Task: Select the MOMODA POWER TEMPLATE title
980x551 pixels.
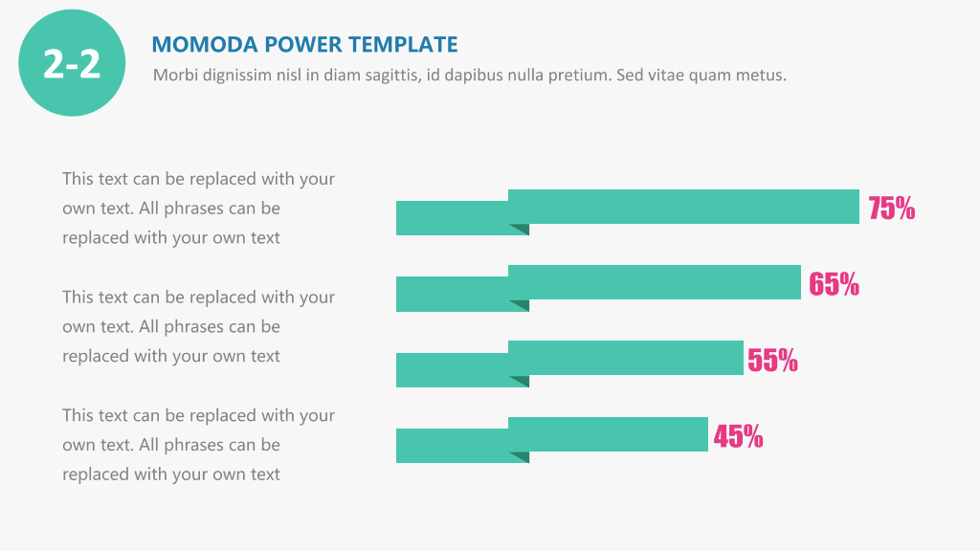Action: tap(304, 44)
